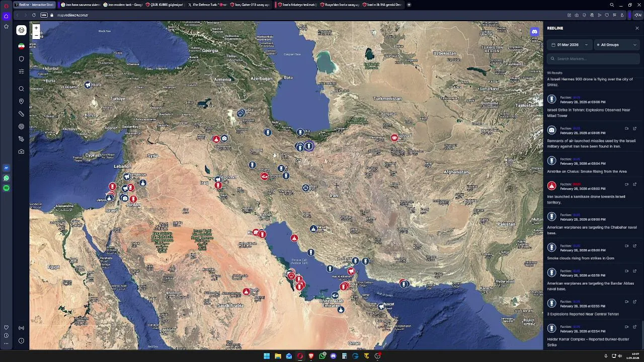Select 'Israeli Strike in Tehran' list entry
Screen dimensions: 644x362
pos(593,106)
